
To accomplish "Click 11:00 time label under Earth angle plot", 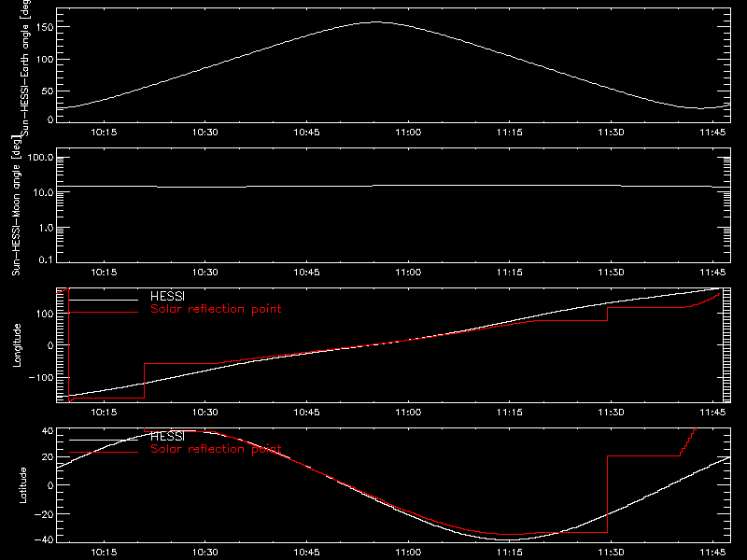I will (x=408, y=133).
